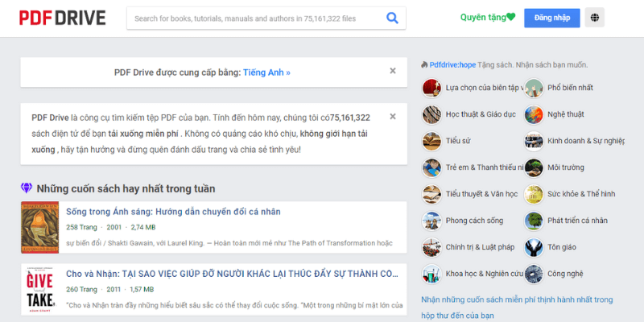Viewport: 644px width, 322px height.
Task: Click the 258 Trang page count text
Action: point(82,227)
